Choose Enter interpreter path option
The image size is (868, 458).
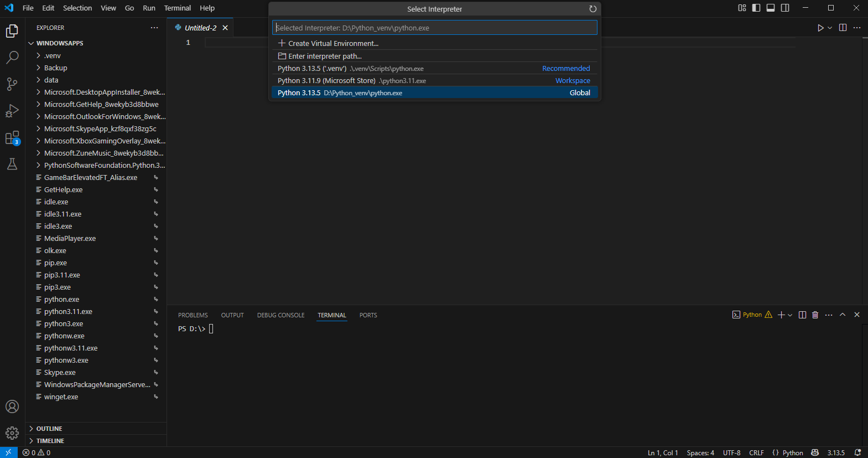click(x=435, y=56)
